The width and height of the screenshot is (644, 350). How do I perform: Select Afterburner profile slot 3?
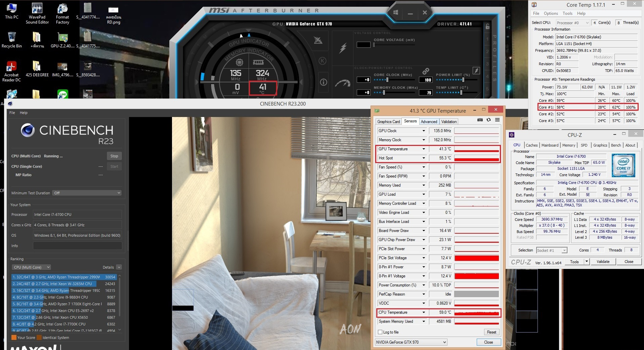(x=487, y=64)
